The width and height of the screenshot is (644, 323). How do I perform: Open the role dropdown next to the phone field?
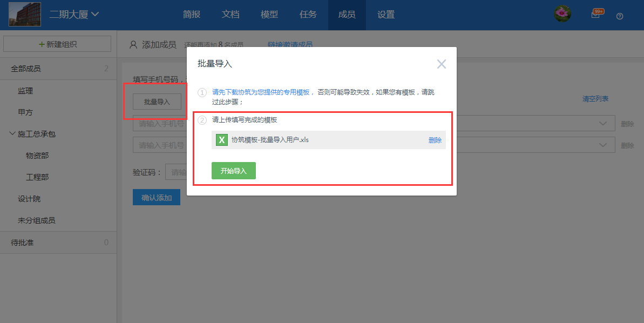click(x=603, y=123)
